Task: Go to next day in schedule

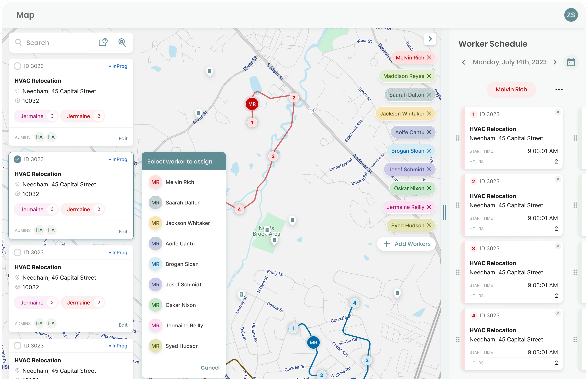Action: (x=555, y=62)
